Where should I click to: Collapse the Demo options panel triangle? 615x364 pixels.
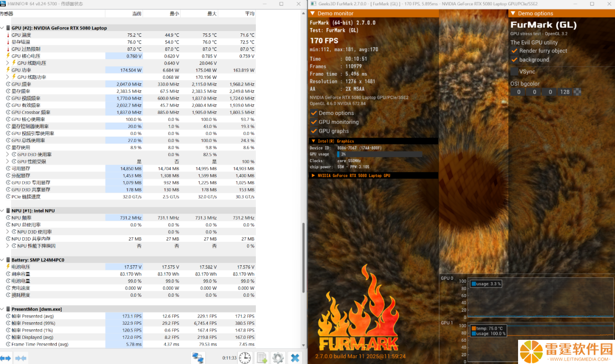click(514, 14)
